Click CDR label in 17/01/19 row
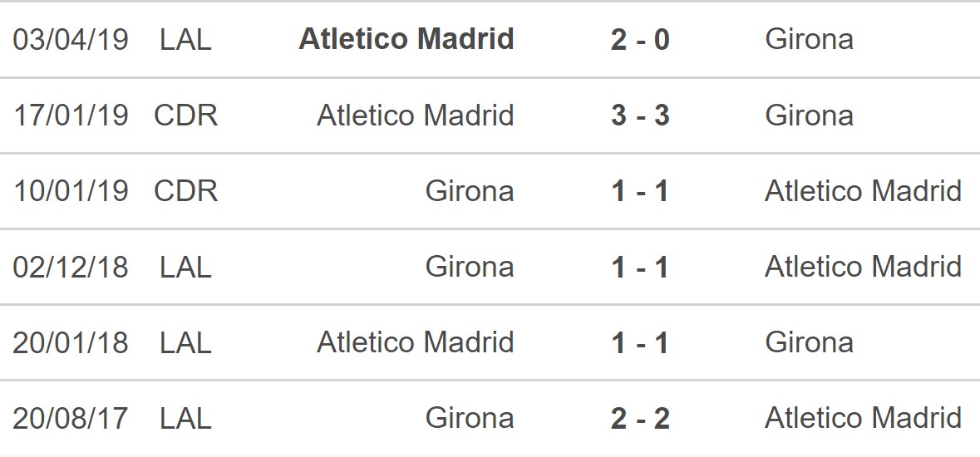Screen dimensions: 980x457 point(186,115)
